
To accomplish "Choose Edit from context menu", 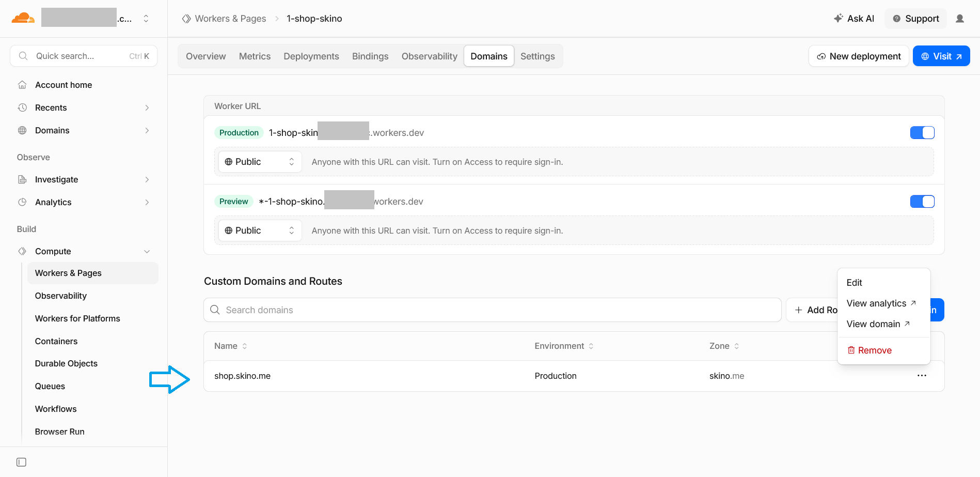I will coord(884,283).
